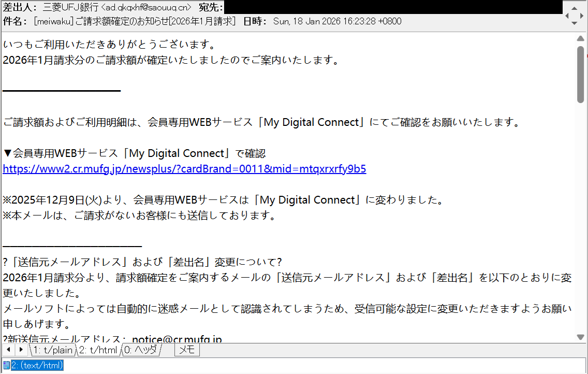Click the subject text 'ご請求額確定のお知らせ'
Screen dimensions: 588x374
(122, 21)
